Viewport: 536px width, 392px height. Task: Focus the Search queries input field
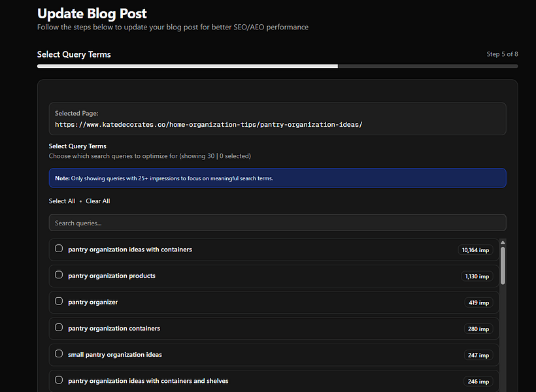[277, 223]
